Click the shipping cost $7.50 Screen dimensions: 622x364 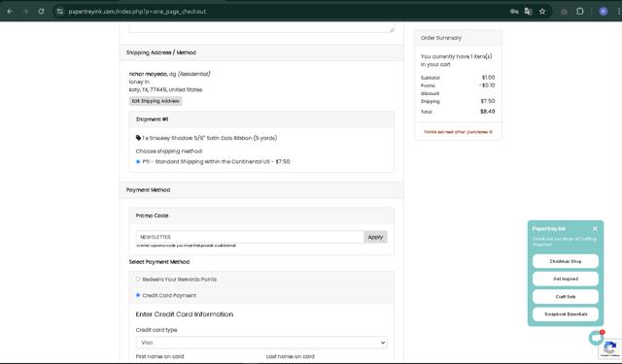tap(488, 101)
